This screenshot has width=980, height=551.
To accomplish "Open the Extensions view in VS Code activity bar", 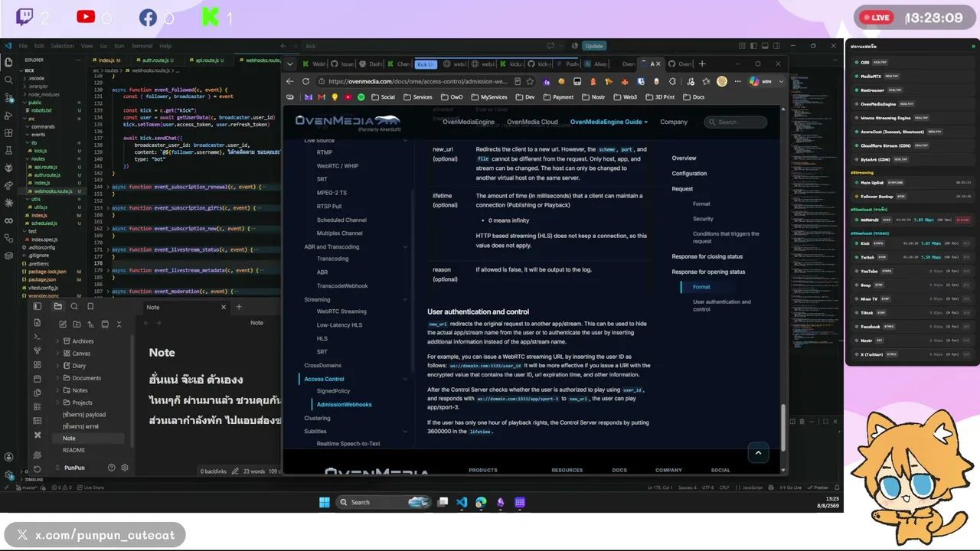I will pyautogui.click(x=8, y=132).
